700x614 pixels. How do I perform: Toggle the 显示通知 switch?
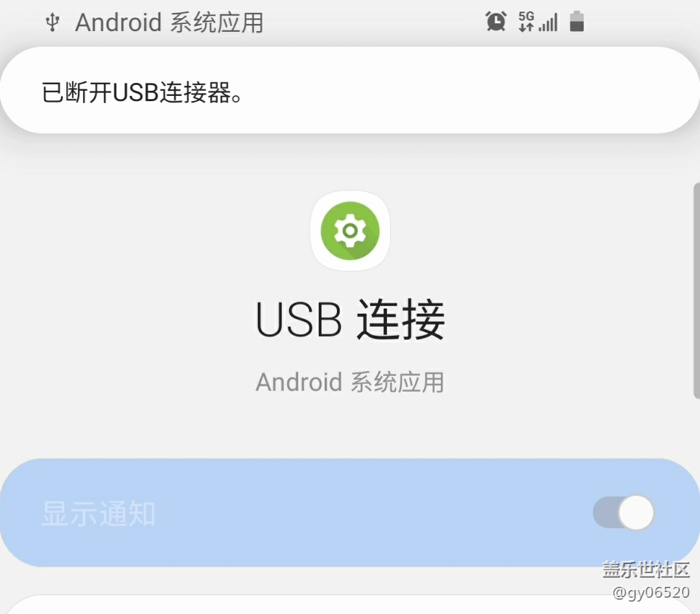click(624, 513)
